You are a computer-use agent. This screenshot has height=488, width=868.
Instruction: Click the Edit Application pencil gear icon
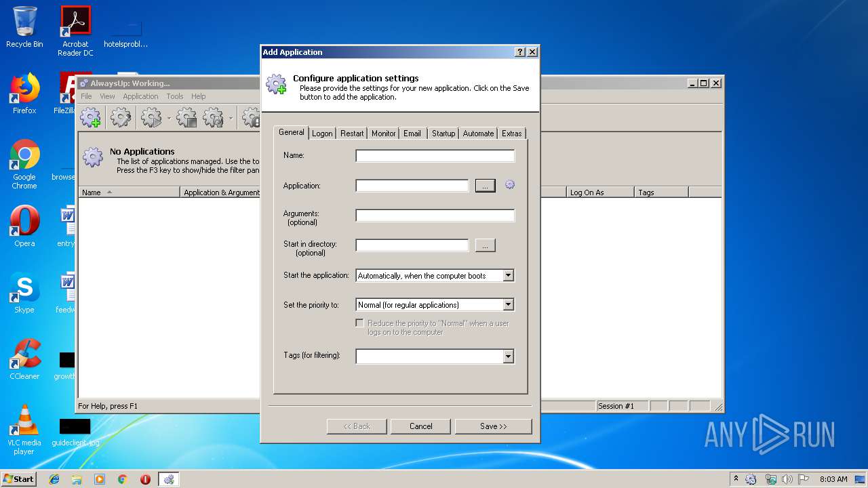pyautogui.click(x=120, y=118)
